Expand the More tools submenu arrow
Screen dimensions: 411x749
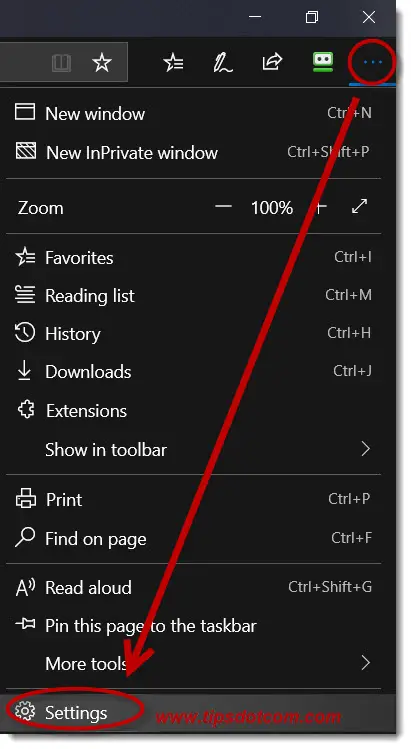366,663
